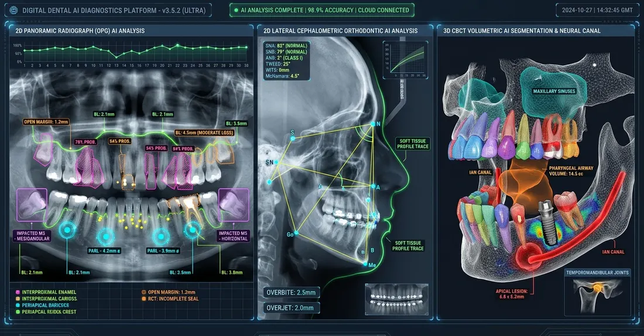Select the SNB: 79° (Normal) measurement
644x336 pixels.
coord(286,52)
